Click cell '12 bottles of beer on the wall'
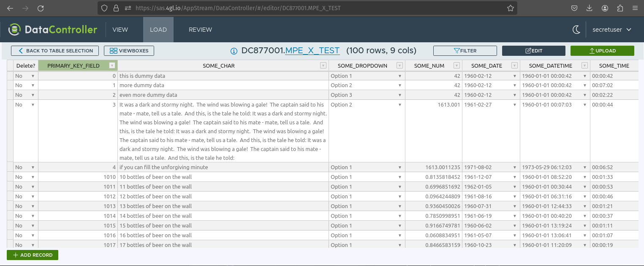Image resolution: width=644 pixels, height=266 pixels. point(223,197)
